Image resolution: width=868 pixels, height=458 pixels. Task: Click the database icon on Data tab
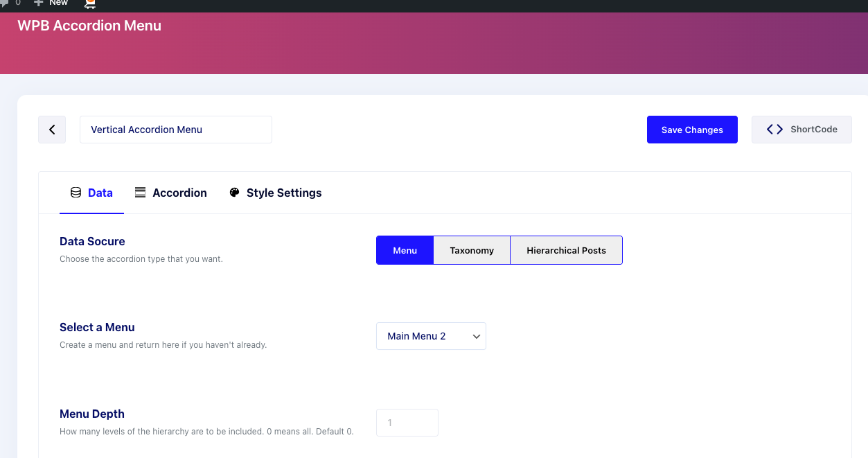click(76, 193)
